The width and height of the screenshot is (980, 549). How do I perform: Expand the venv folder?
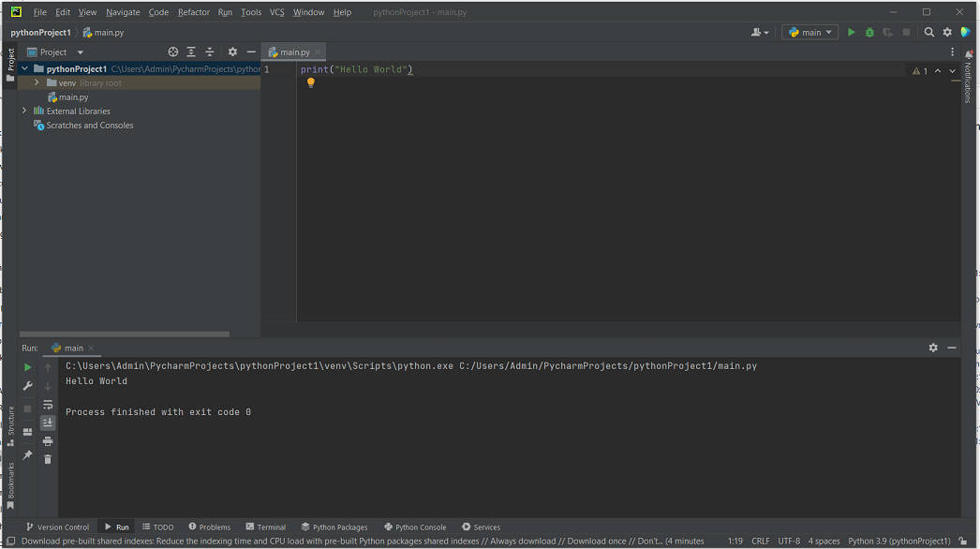[37, 82]
